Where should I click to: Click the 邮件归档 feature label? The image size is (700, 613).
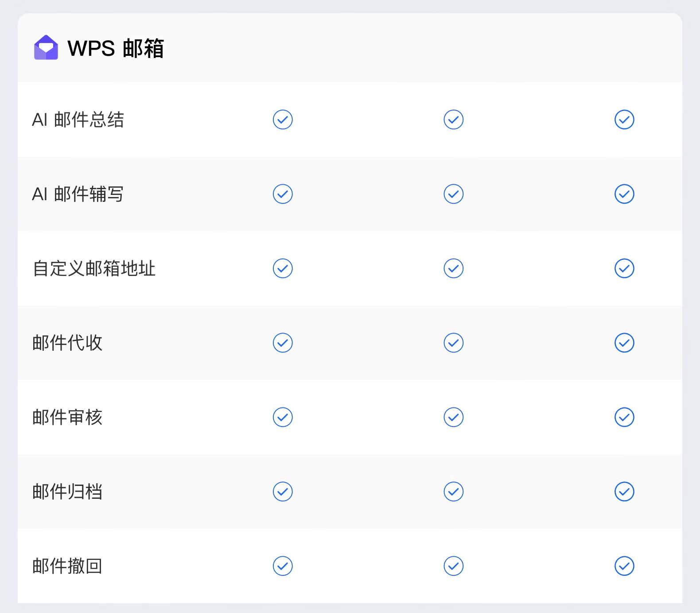coord(67,492)
